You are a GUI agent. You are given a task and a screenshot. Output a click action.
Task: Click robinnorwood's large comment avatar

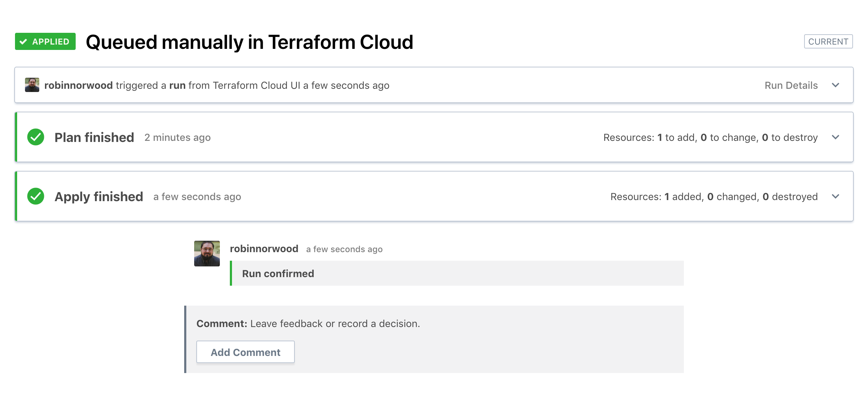click(207, 253)
